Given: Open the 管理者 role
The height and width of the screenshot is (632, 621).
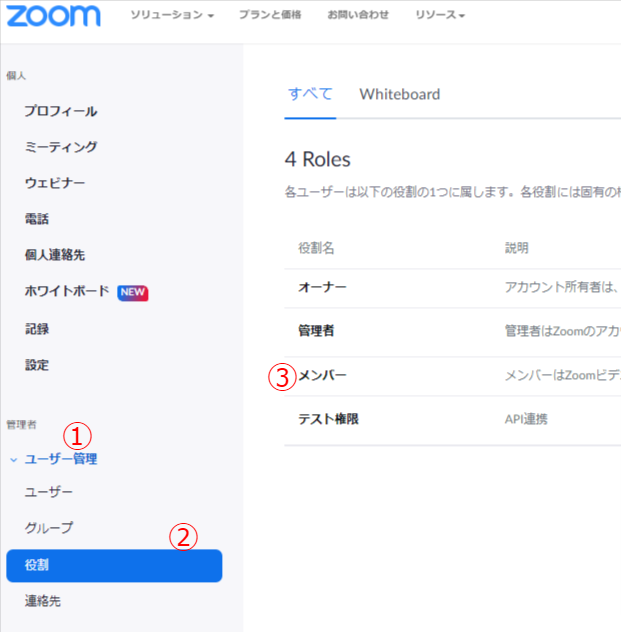Looking at the screenshot, I should coord(316,331).
